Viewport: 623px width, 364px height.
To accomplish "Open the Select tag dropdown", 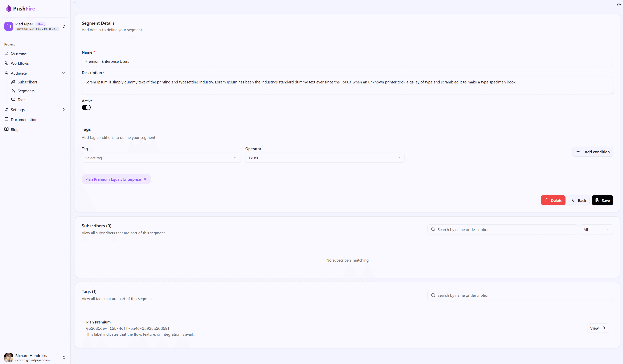I will point(161,158).
